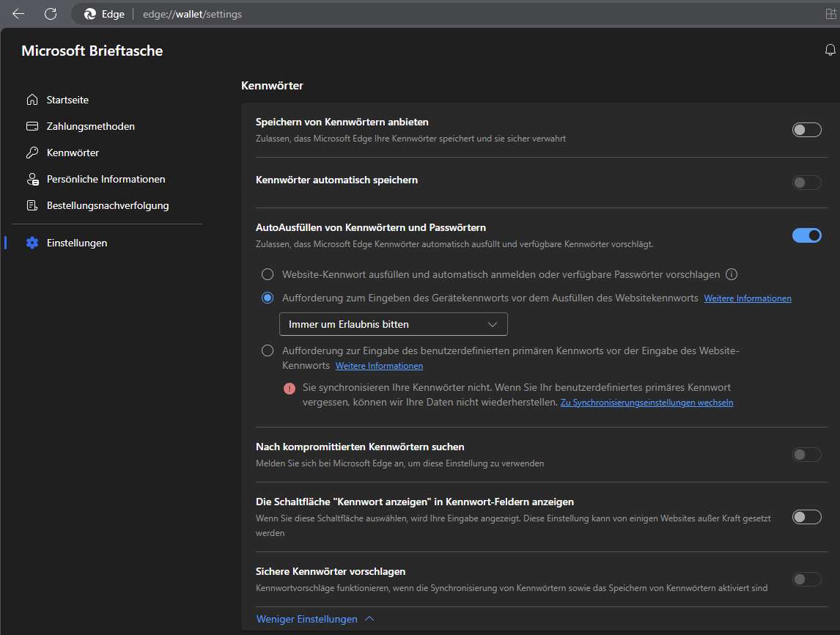
Task: Click Weitere Informationen link for primäres Kennwort
Action: pos(379,366)
